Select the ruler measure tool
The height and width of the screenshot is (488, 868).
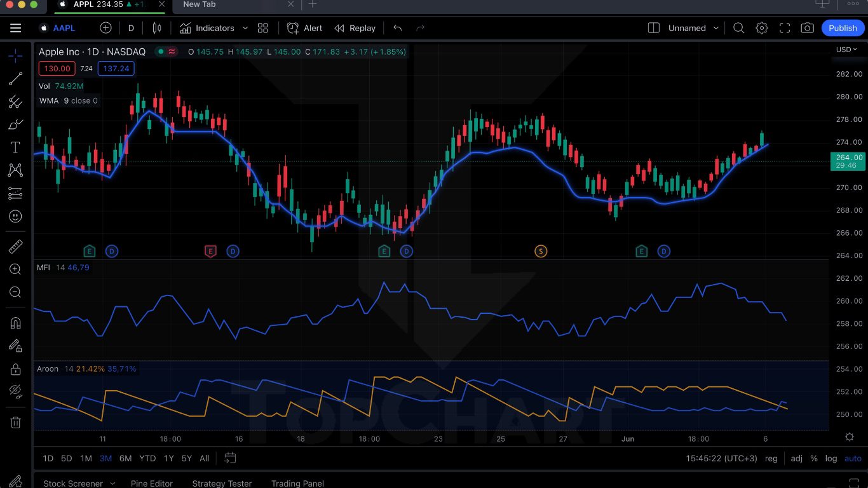pyautogui.click(x=15, y=247)
